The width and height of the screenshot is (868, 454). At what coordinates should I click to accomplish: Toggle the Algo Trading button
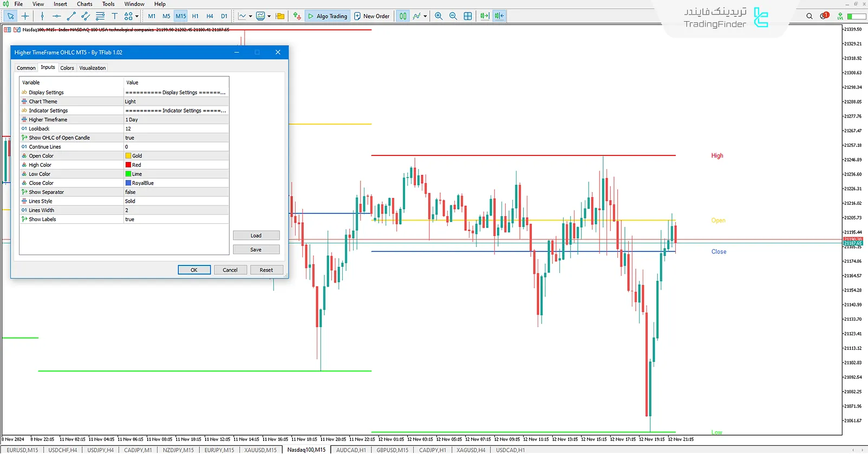click(328, 16)
